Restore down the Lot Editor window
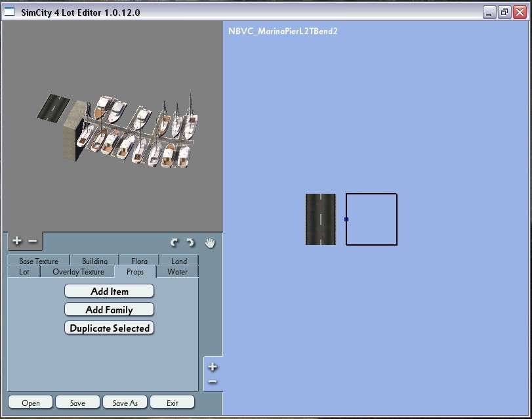Screen dimensions: 532x419 pyautogui.click(x=504, y=12)
